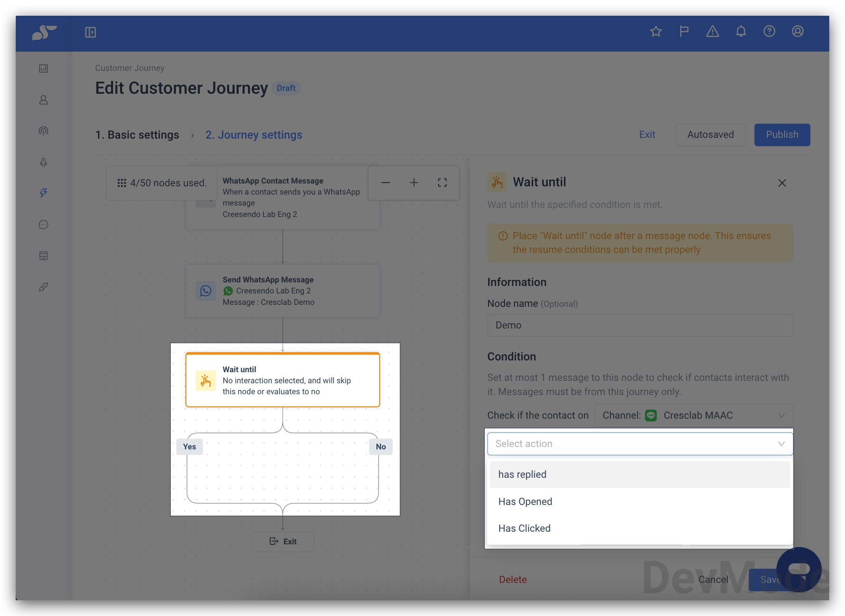This screenshot has width=845, height=616.
Task: Click the Send WhatsApp Message node title
Action: point(268,280)
